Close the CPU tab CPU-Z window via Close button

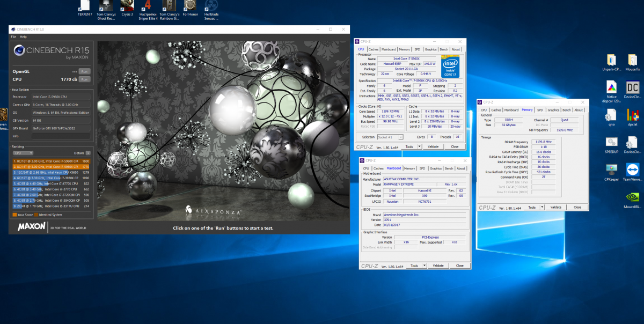(x=455, y=146)
